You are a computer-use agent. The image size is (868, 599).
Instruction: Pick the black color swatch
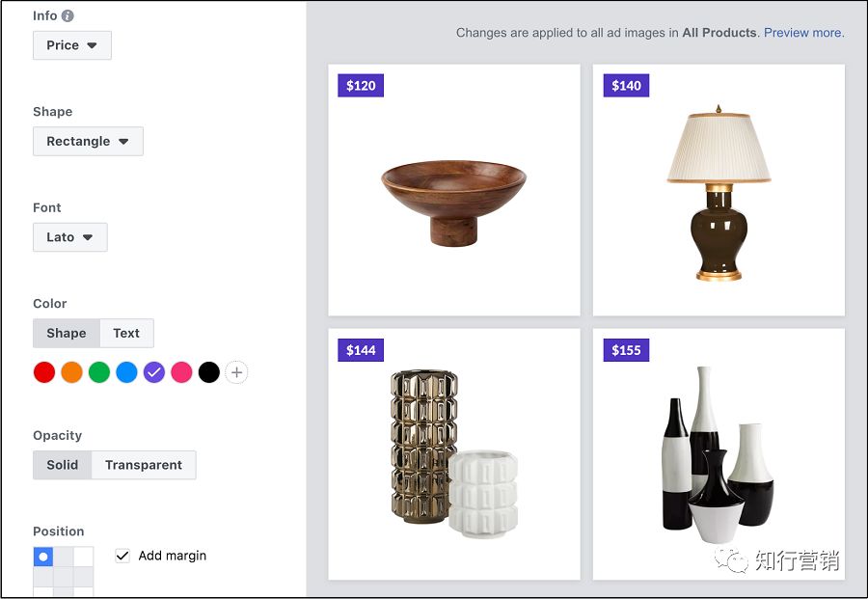click(209, 372)
